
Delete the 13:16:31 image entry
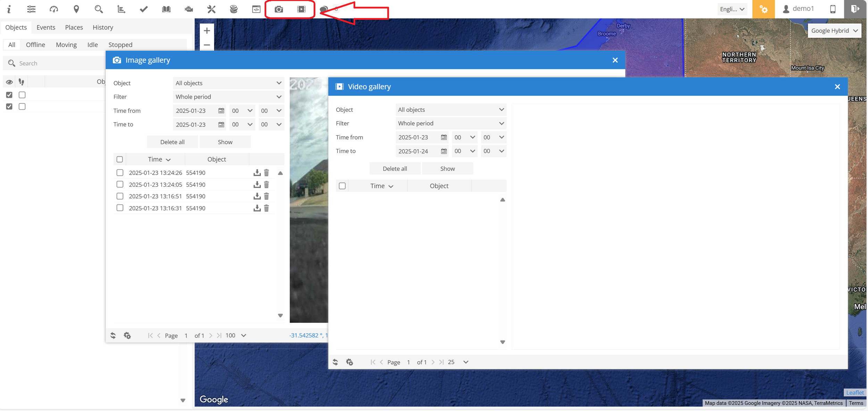[x=266, y=208]
